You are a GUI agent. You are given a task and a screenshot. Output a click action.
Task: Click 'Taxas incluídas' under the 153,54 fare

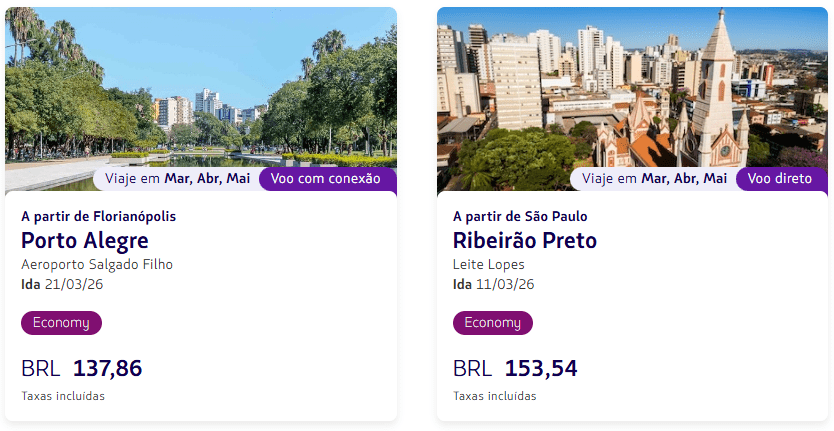tap(495, 396)
